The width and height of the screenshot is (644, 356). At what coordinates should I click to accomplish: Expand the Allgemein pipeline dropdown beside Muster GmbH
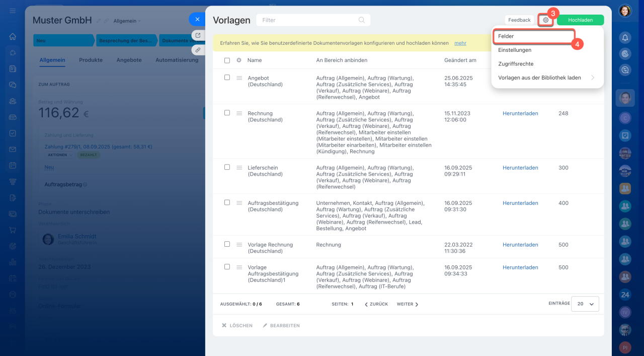pyautogui.click(x=127, y=21)
